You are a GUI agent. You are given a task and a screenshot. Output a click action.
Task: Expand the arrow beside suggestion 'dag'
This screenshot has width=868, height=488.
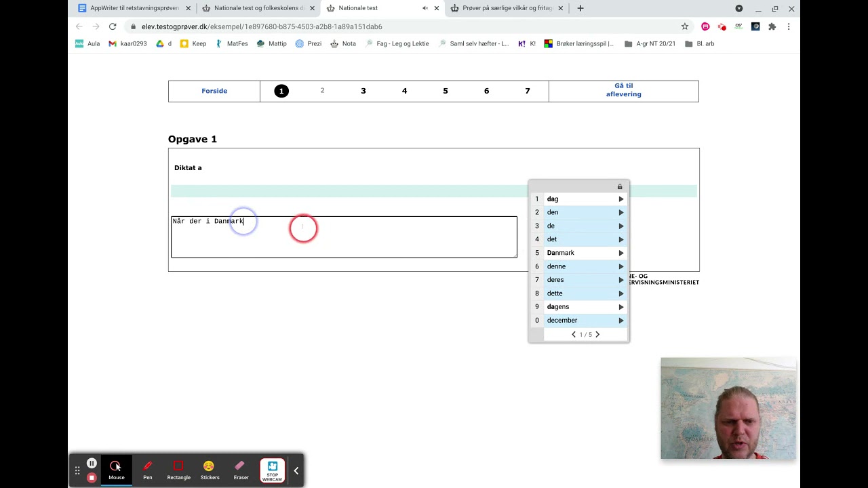[x=620, y=199]
